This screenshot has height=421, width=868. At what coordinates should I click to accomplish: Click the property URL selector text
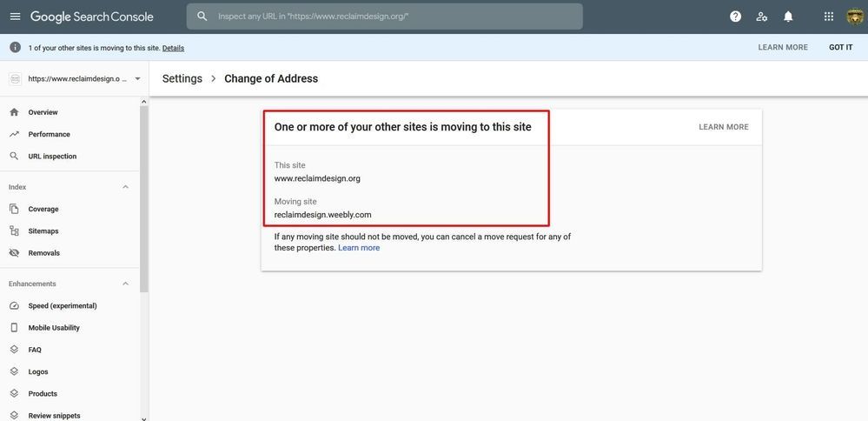click(77, 78)
